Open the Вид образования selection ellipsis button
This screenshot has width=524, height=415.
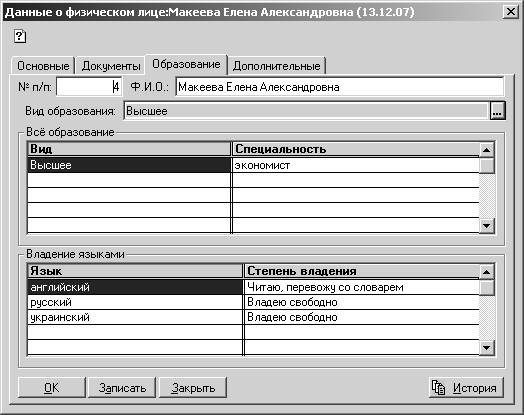[498, 111]
